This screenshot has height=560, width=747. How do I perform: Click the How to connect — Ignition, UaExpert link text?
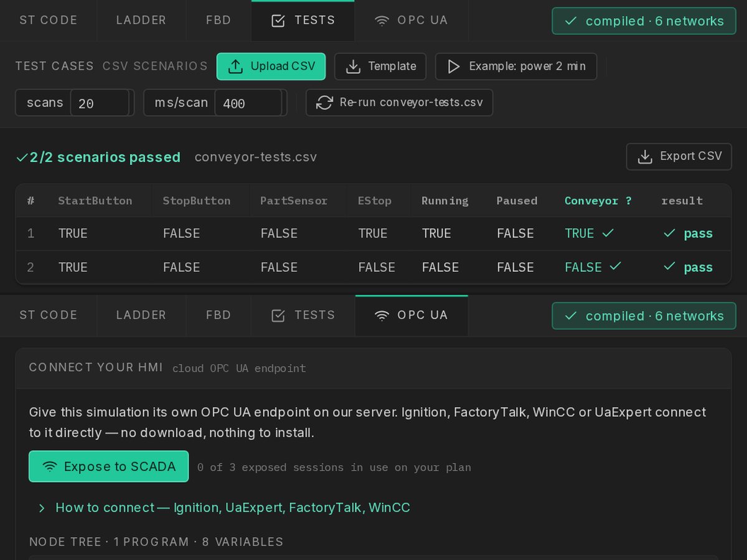(x=233, y=508)
